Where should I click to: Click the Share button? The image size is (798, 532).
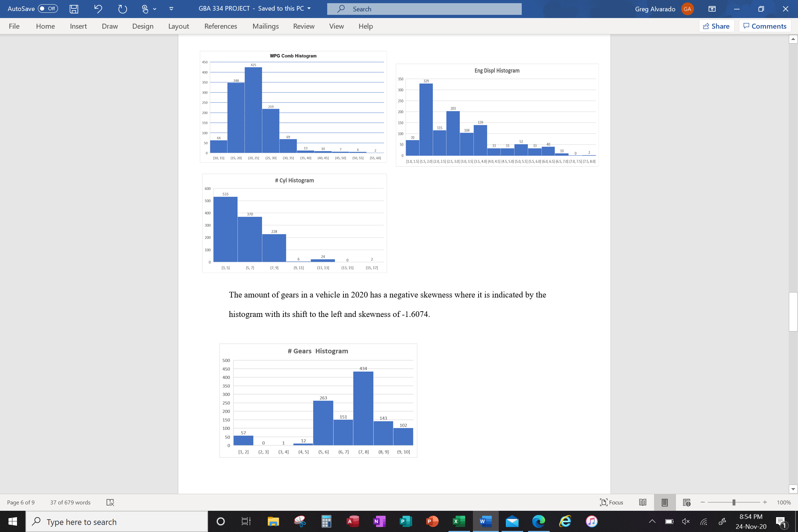click(716, 26)
